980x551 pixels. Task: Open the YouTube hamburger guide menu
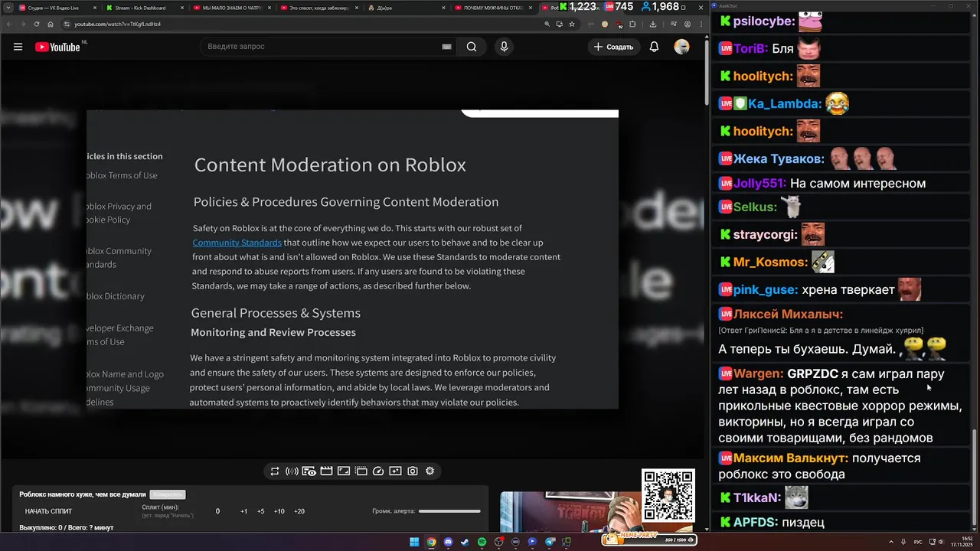[x=18, y=47]
